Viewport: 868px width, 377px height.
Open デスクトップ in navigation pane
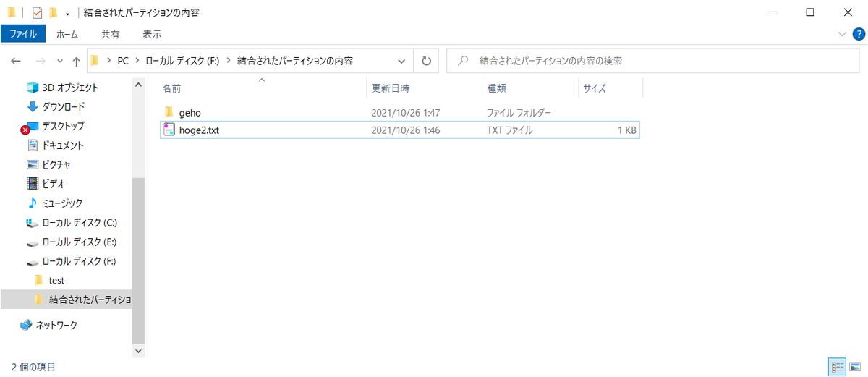click(x=63, y=126)
